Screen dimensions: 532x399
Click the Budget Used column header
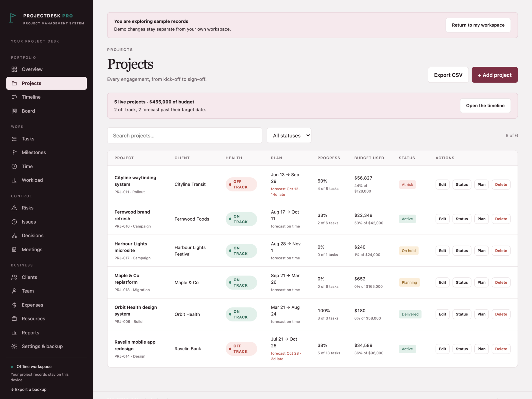coord(369,158)
